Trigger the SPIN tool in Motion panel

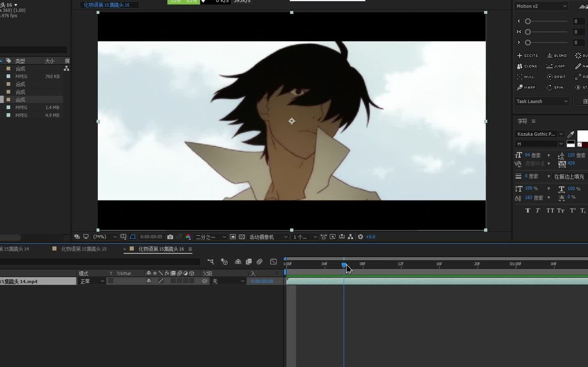click(555, 87)
